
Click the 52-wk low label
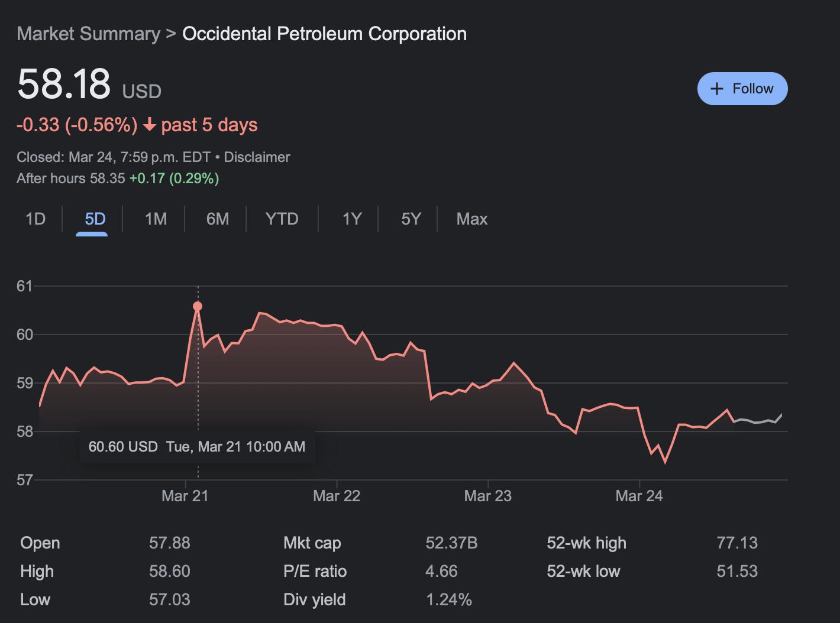pyautogui.click(x=583, y=571)
